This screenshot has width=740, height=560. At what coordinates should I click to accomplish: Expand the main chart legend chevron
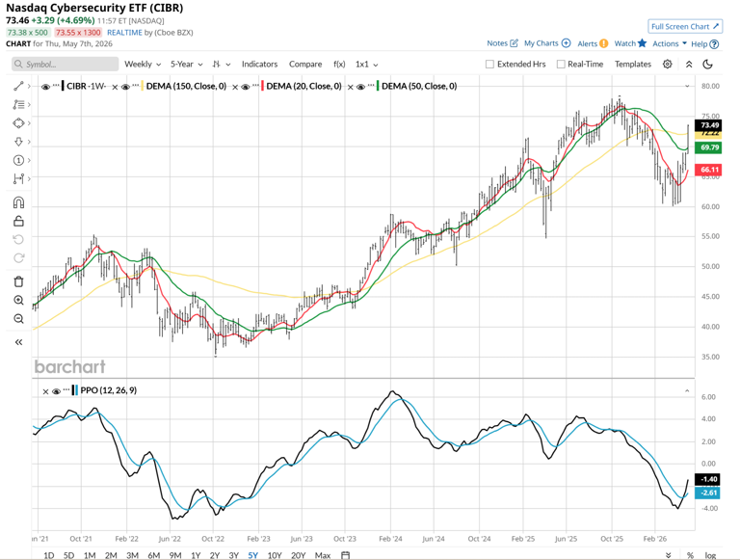click(687, 86)
